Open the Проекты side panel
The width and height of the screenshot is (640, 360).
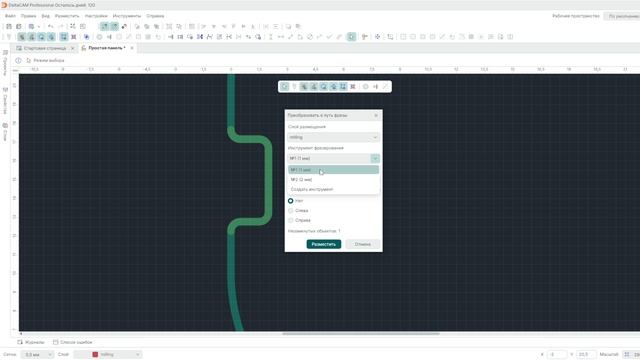[5, 62]
